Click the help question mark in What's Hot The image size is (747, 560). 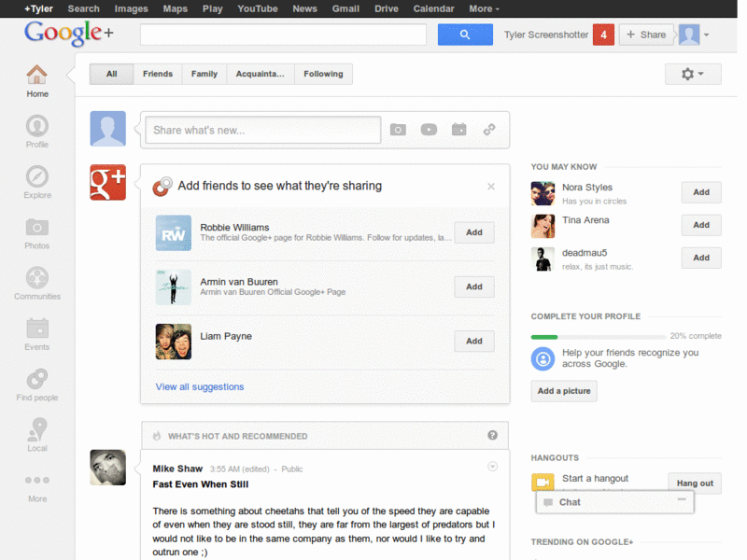492,435
